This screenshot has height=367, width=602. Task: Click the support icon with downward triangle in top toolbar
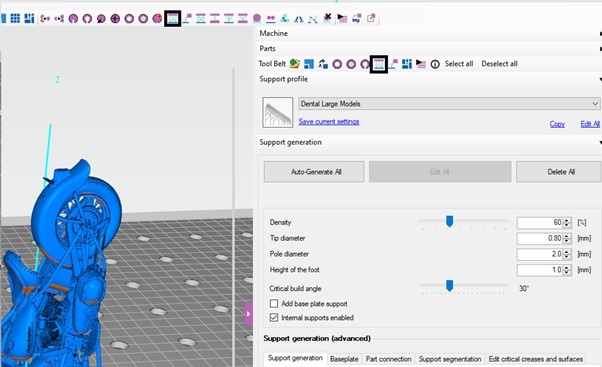229,18
